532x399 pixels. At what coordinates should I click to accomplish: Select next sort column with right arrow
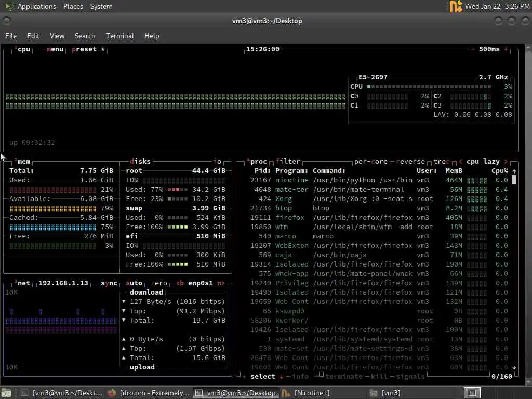[506, 162]
